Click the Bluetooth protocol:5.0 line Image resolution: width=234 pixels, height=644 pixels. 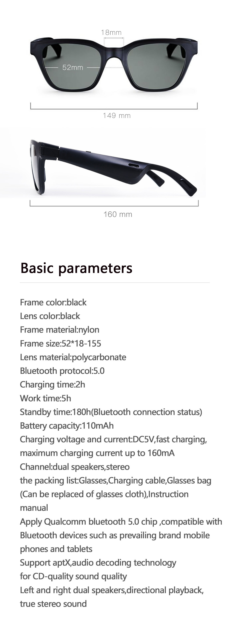click(x=62, y=371)
